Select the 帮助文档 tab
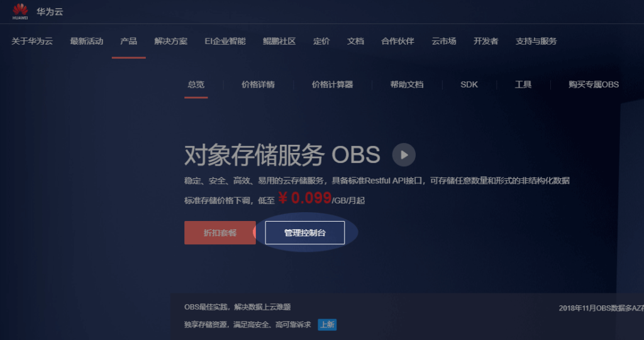The width and height of the screenshot is (644, 340). coord(406,84)
